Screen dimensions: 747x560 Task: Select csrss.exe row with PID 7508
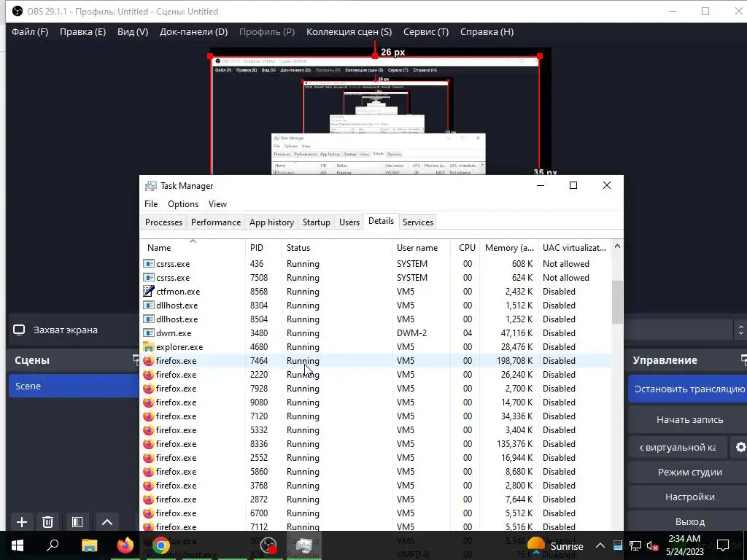376,278
